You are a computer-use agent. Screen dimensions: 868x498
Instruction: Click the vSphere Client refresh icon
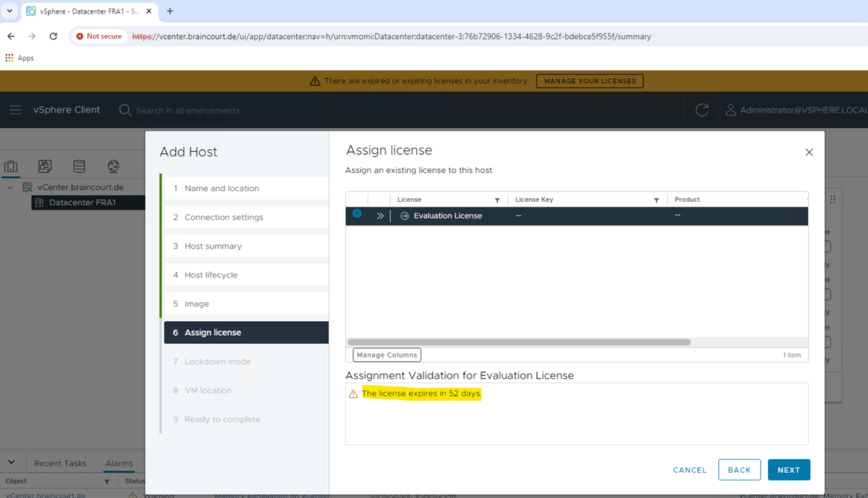click(x=701, y=110)
